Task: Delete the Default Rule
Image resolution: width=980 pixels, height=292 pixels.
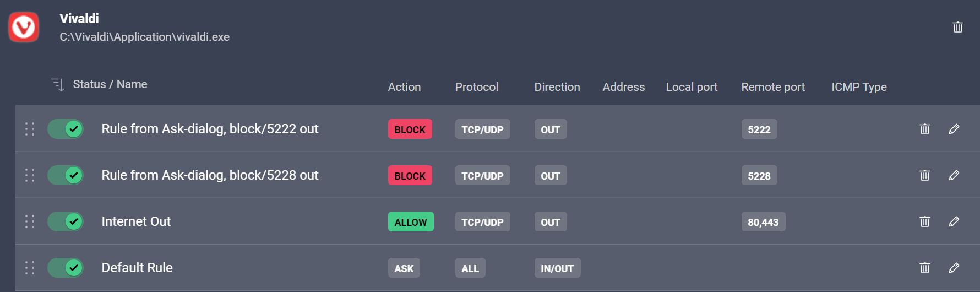Action: click(x=924, y=268)
